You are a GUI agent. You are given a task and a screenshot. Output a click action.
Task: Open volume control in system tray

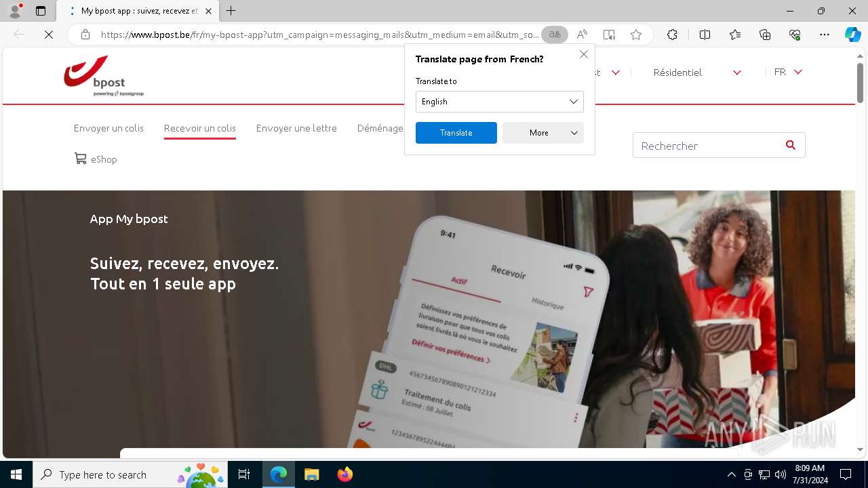click(781, 474)
